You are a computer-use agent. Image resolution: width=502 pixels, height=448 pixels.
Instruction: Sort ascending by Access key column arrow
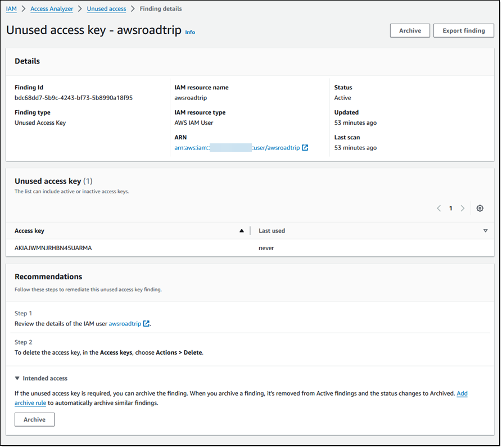pos(242,231)
